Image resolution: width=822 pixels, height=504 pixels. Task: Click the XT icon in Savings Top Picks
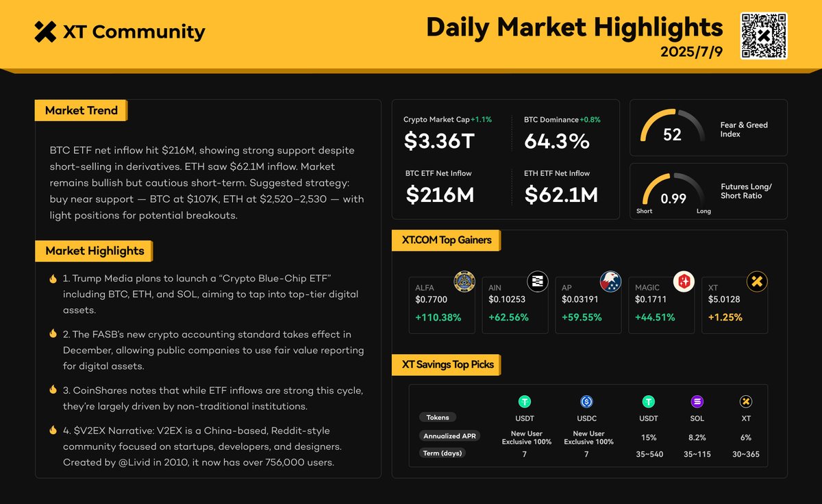(746, 402)
